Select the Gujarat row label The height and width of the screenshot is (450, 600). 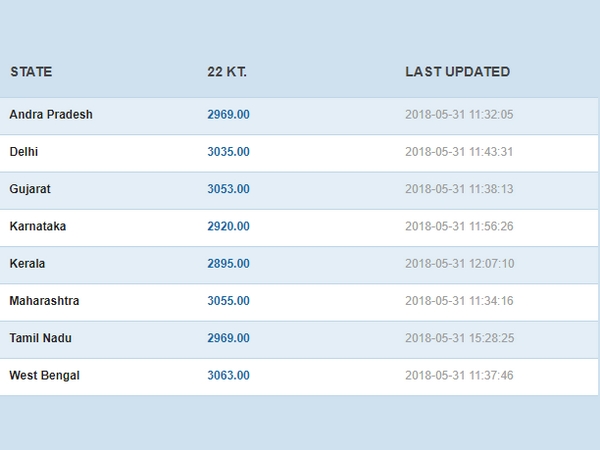coord(31,189)
